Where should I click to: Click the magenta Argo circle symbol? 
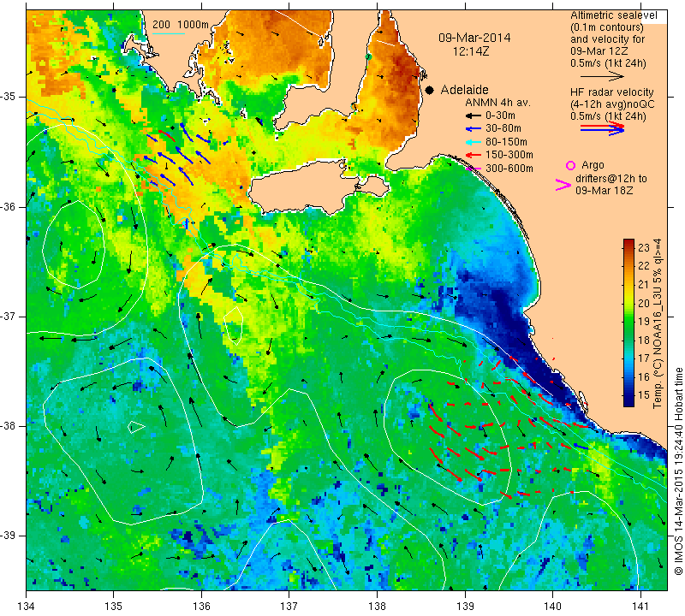point(570,165)
